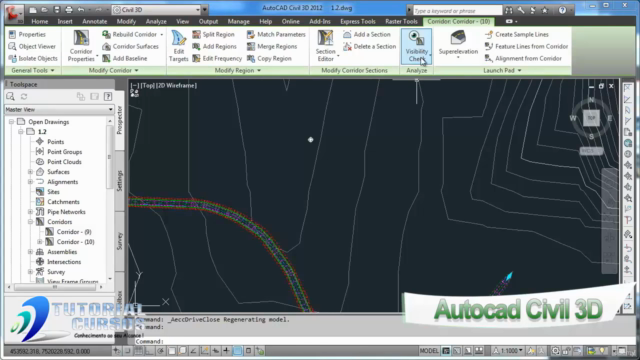640x360 pixels.
Task: Open the Section Editor
Action: pos(326,46)
